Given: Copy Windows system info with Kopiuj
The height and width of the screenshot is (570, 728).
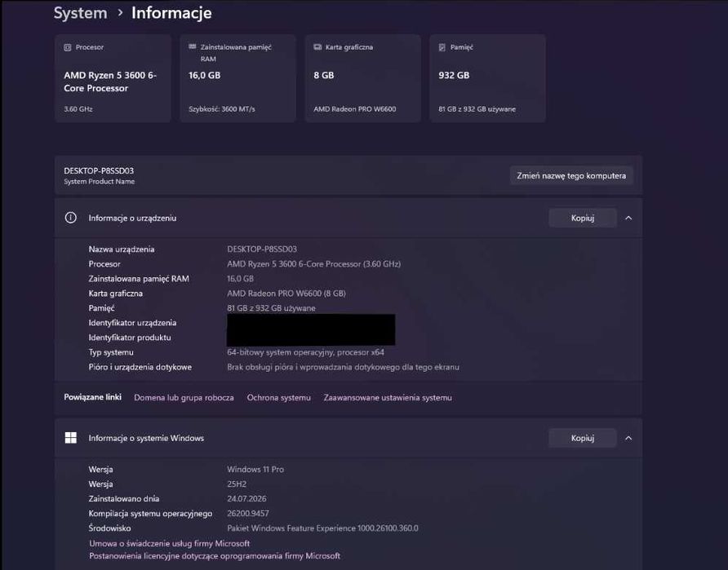Looking at the screenshot, I should click(583, 438).
